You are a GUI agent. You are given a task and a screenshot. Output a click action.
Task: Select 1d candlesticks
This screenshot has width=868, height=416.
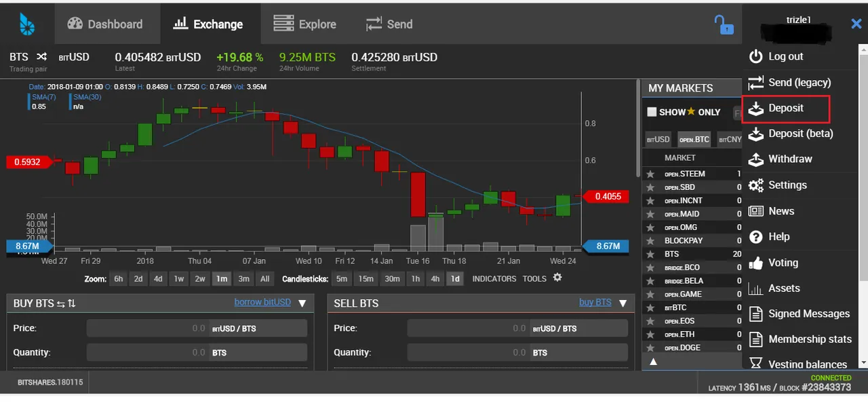pos(456,279)
